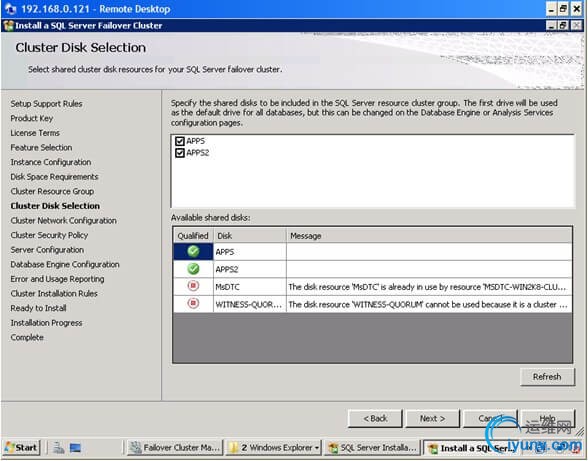This screenshot has height=461, width=588.
Task: Select Setup Support Rules step
Action: point(46,104)
